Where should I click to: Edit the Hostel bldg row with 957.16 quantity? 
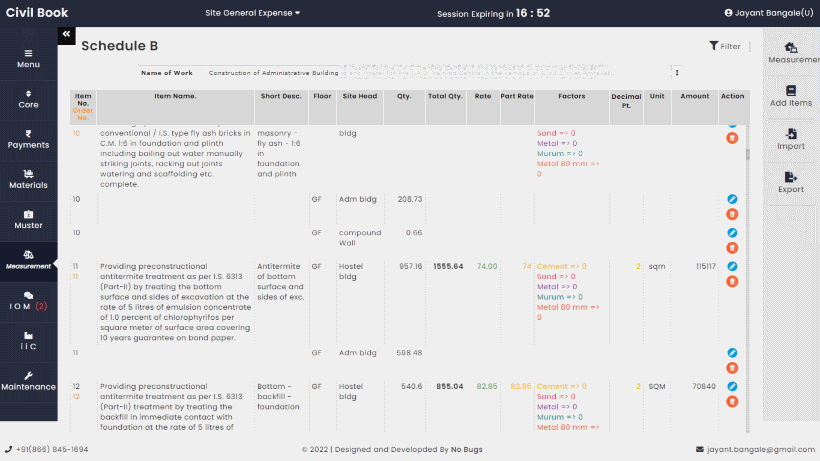[x=732, y=266]
